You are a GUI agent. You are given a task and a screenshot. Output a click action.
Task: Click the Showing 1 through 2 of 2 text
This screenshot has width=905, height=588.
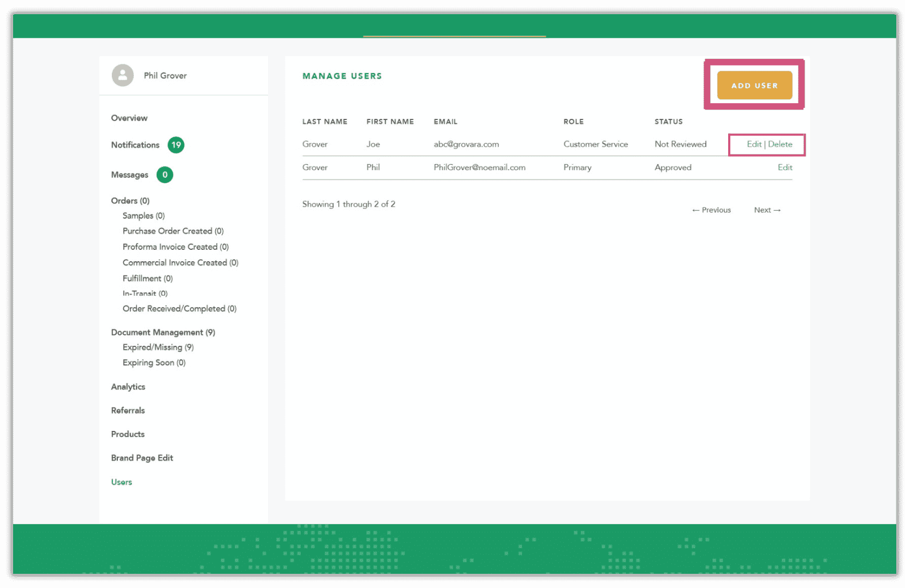[349, 204]
